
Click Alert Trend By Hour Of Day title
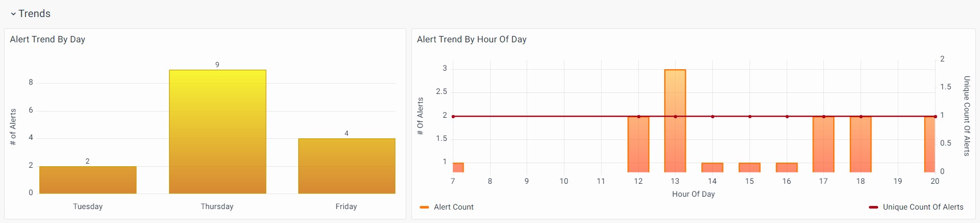[471, 39]
